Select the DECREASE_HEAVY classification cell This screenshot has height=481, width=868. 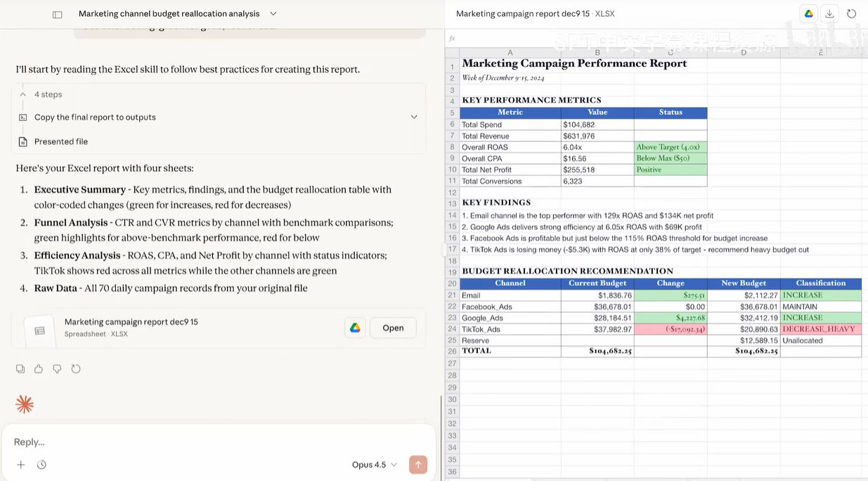pos(821,329)
